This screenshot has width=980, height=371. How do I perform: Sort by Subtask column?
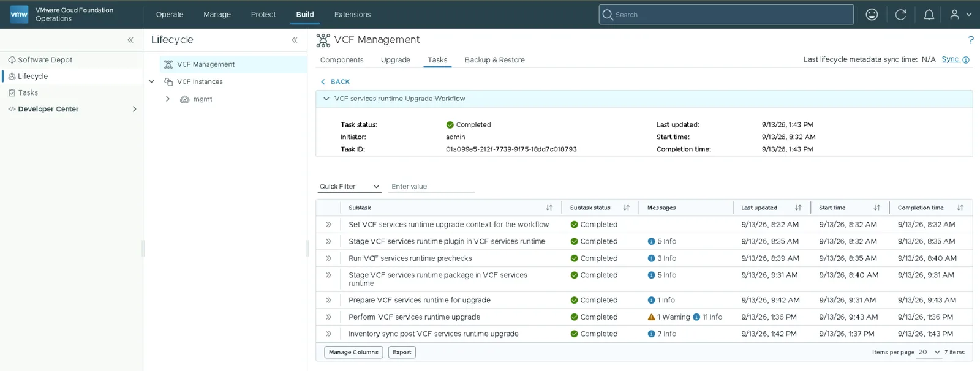pos(549,208)
